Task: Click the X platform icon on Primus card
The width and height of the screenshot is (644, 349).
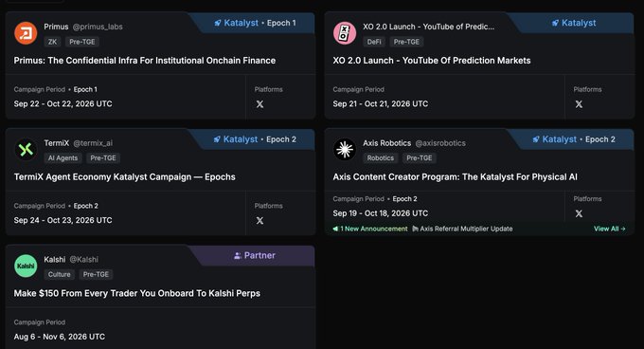Action: tap(260, 104)
